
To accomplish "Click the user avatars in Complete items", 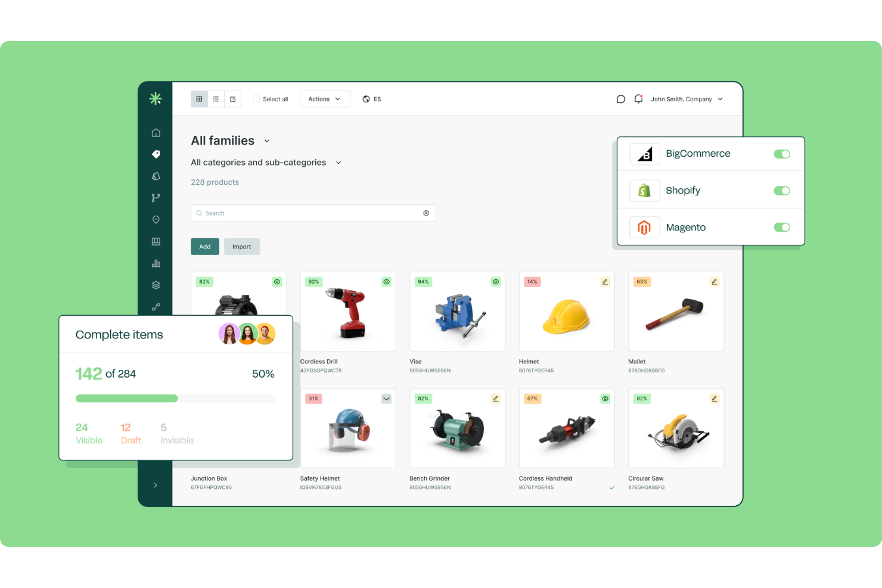I will point(247,334).
